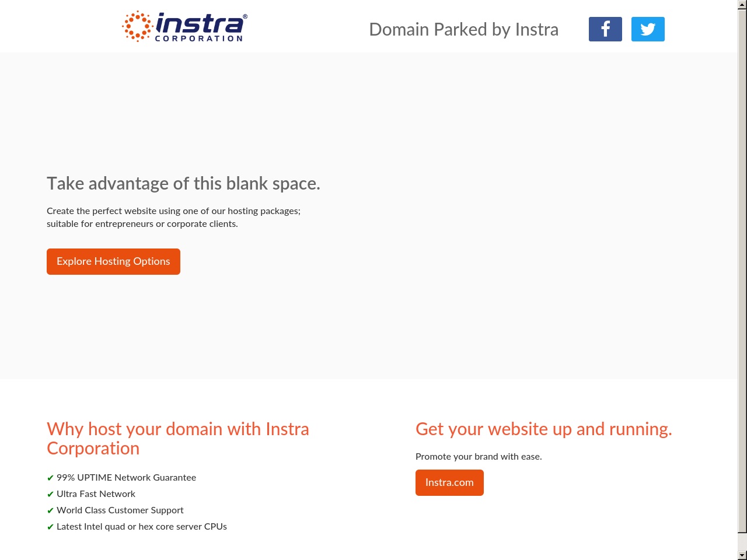Image resolution: width=747 pixels, height=560 pixels.
Task: Click the "Get your website up and running." heading
Action: (544, 429)
